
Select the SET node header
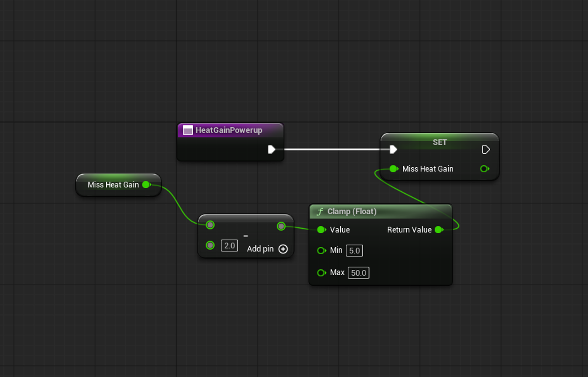pyautogui.click(x=440, y=142)
